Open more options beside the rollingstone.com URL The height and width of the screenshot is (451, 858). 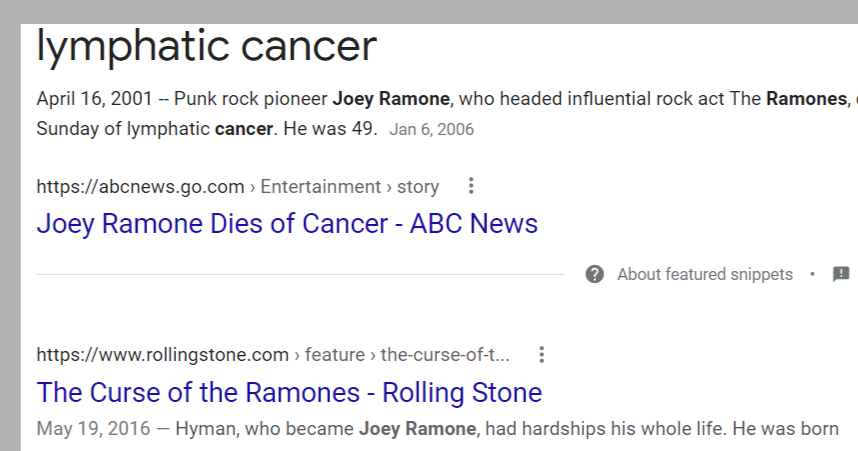tap(541, 355)
